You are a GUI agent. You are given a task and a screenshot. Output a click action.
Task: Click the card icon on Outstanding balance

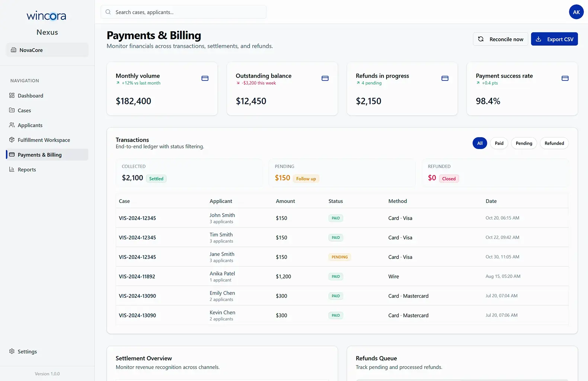(x=325, y=78)
